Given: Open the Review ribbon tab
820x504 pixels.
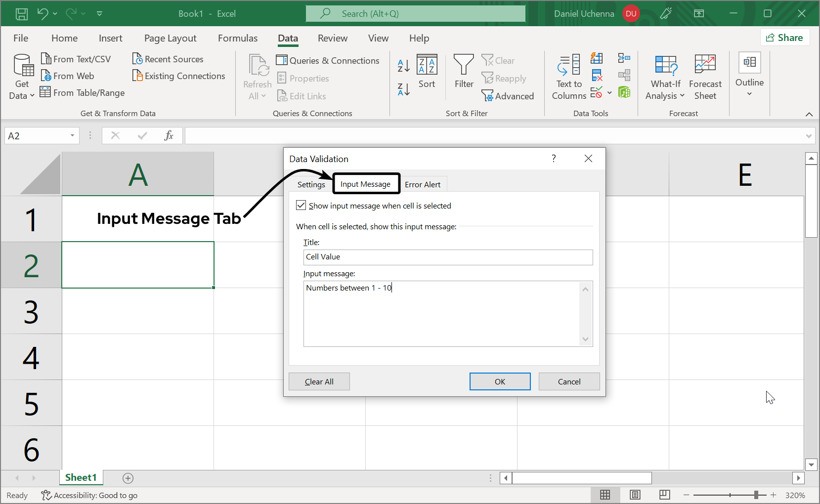Looking at the screenshot, I should coord(333,38).
